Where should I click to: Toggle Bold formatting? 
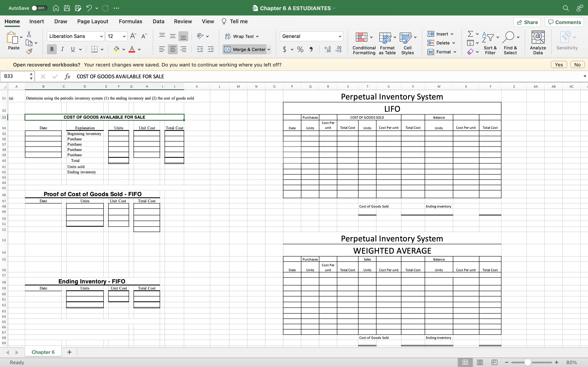click(x=52, y=49)
